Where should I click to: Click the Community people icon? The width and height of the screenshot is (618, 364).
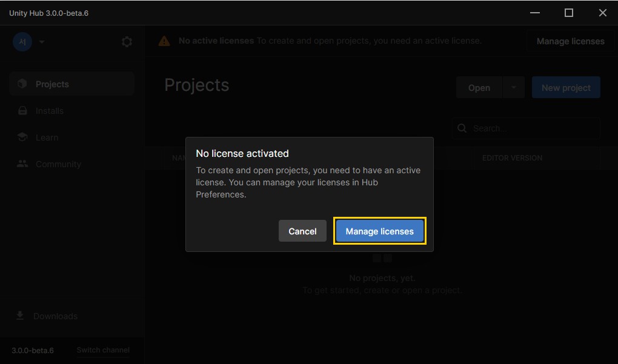coord(22,164)
